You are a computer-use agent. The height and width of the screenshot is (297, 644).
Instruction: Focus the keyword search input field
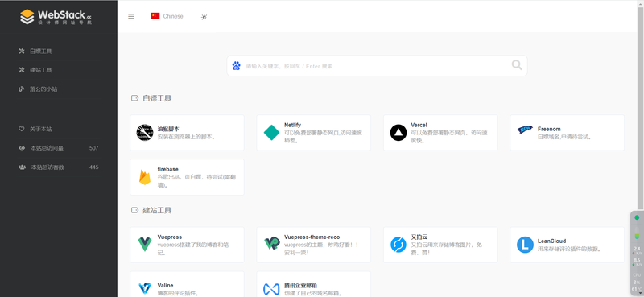(x=377, y=66)
